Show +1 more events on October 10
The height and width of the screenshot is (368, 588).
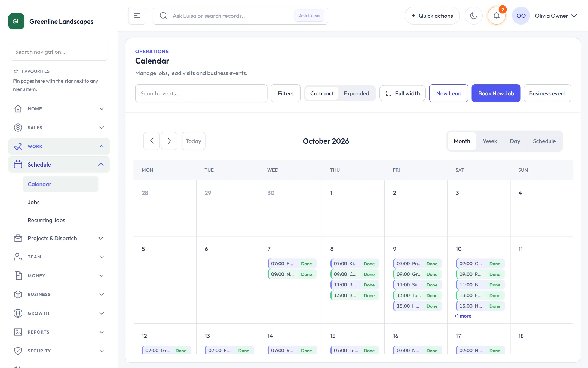coord(463,316)
